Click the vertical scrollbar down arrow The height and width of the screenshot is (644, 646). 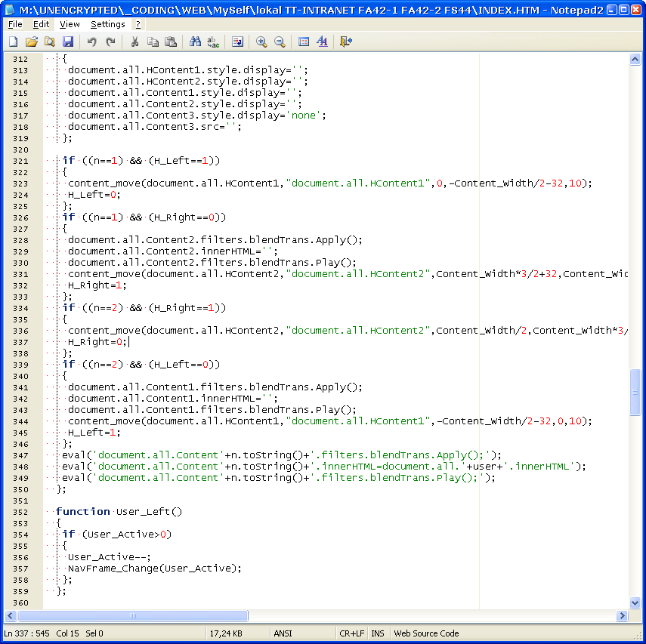635,602
